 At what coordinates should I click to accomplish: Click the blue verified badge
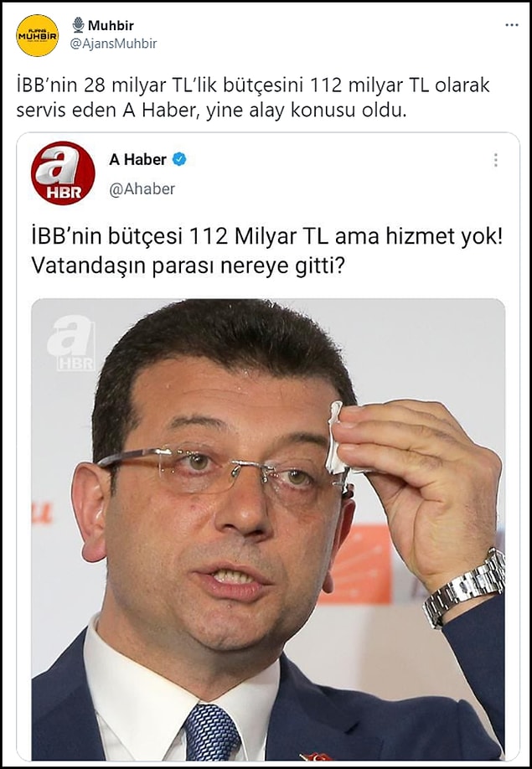click(x=179, y=159)
